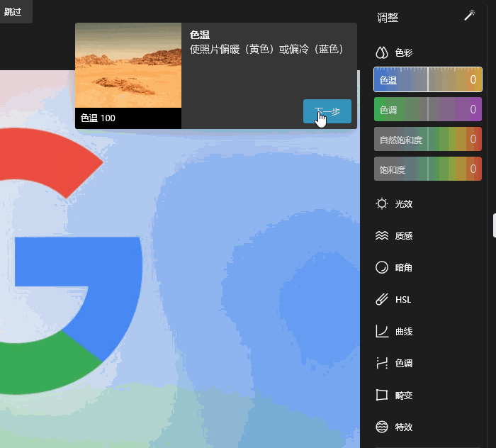This screenshot has width=496, height=448.
Task: Click the 自然饱和度 vibrance slider
Action: pos(428,139)
